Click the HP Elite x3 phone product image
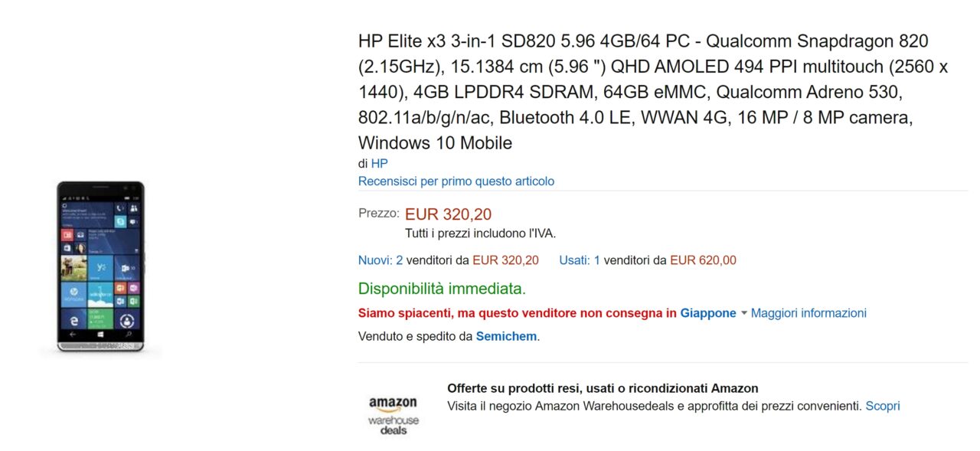The width and height of the screenshot is (980, 451). click(x=100, y=266)
